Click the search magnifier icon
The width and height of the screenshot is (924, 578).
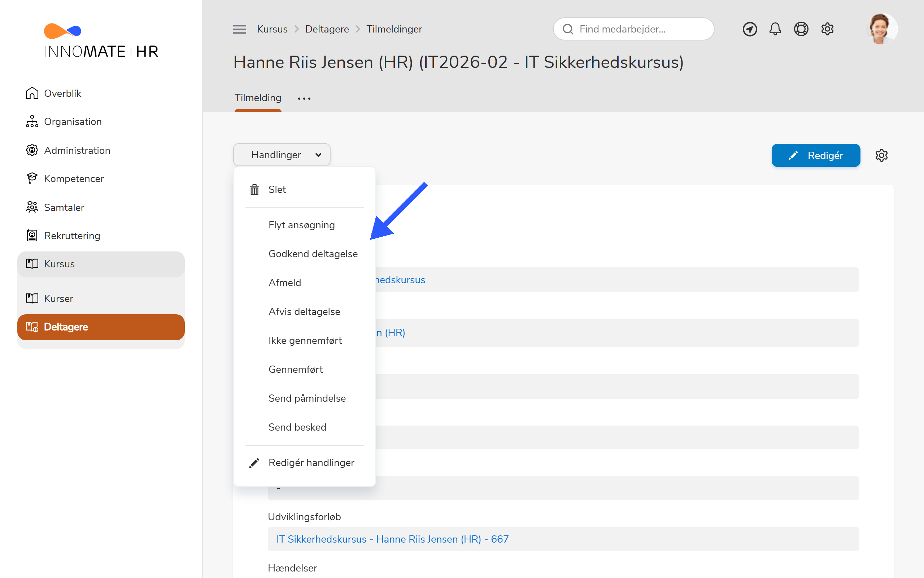(x=568, y=29)
